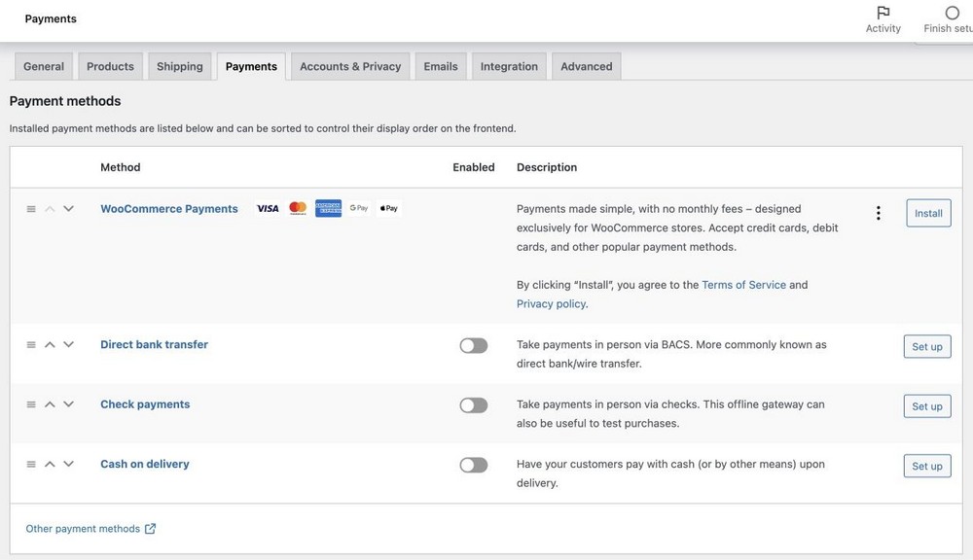
Task: Click the American Express logo
Action: pyautogui.click(x=328, y=208)
